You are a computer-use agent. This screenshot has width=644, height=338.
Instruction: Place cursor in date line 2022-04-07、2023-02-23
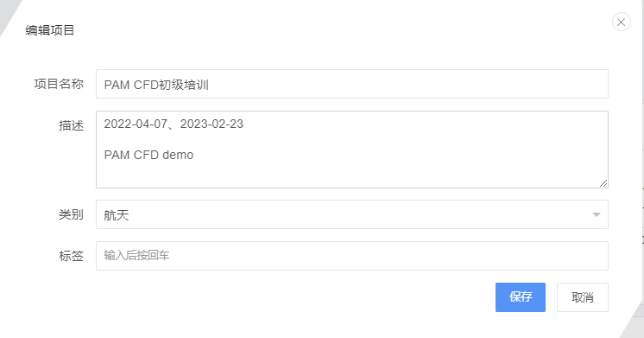pos(174,124)
